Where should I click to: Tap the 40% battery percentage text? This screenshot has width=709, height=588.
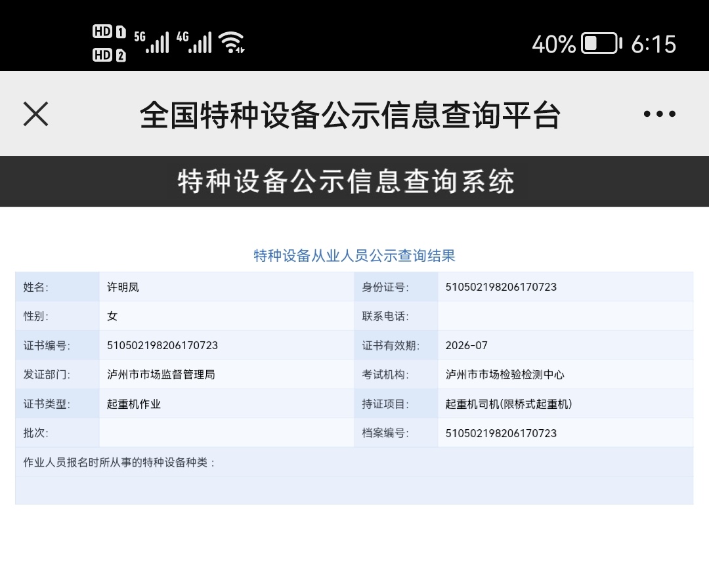(553, 44)
